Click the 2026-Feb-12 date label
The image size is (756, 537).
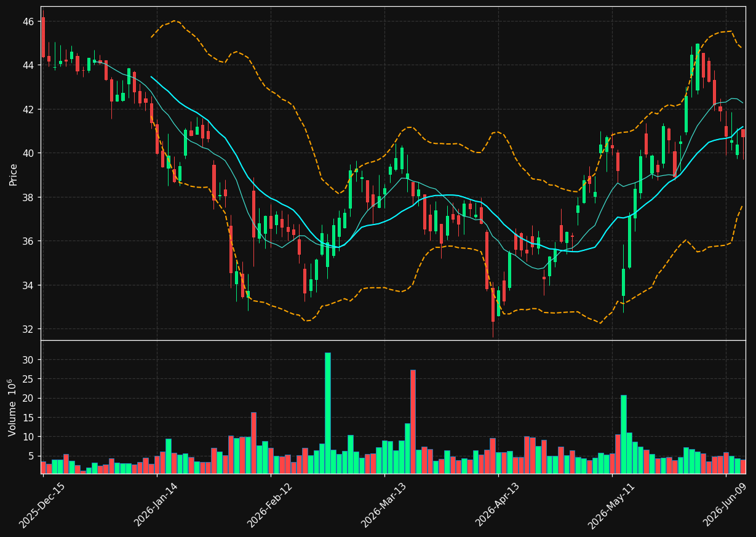click(x=269, y=504)
